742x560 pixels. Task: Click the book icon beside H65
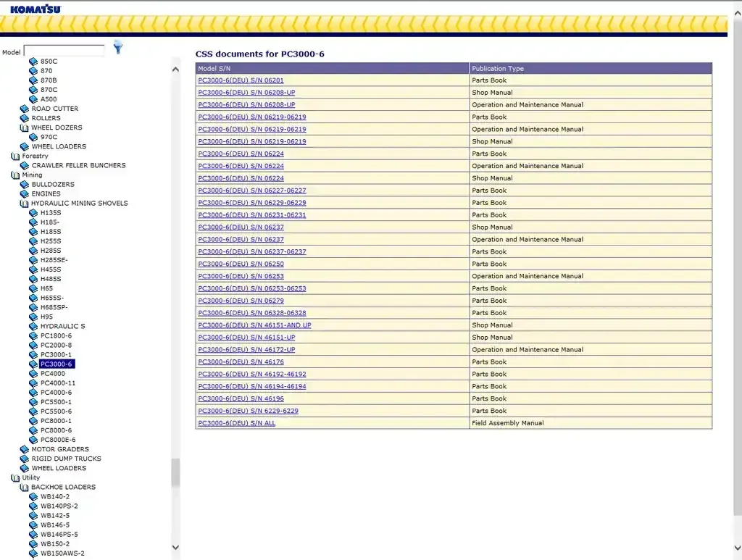tap(33, 288)
